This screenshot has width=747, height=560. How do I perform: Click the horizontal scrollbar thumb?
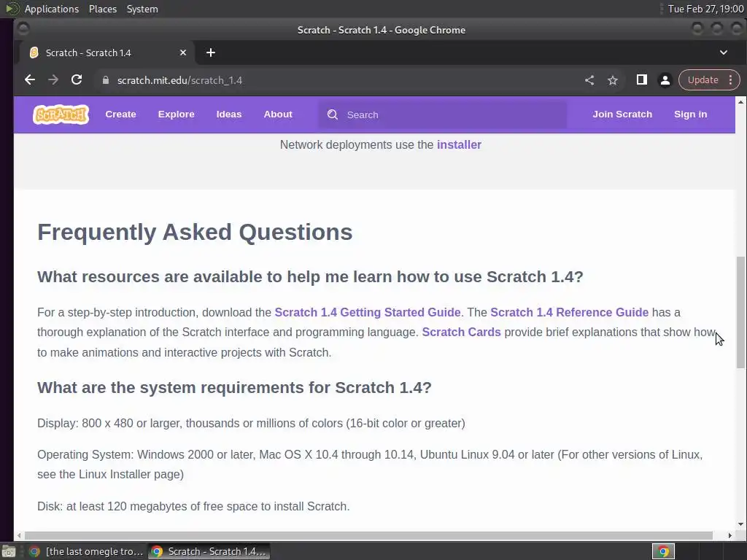coord(368,535)
